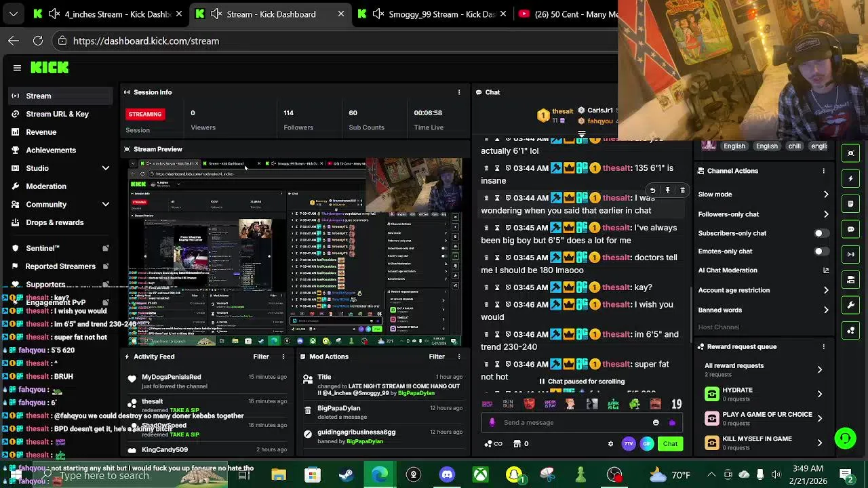Image resolution: width=868 pixels, height=488 pixels.
Task: Click BigPapaDylan link in title change entry
Action: (416, 393)
